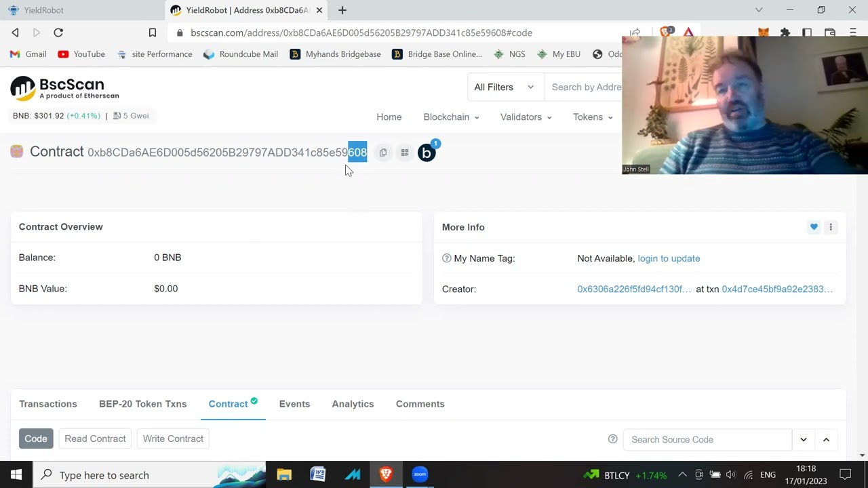Open the Windows Start menu
Image resolution: width=868 pixels, height=488 pixels.
(x=16, y=475)
